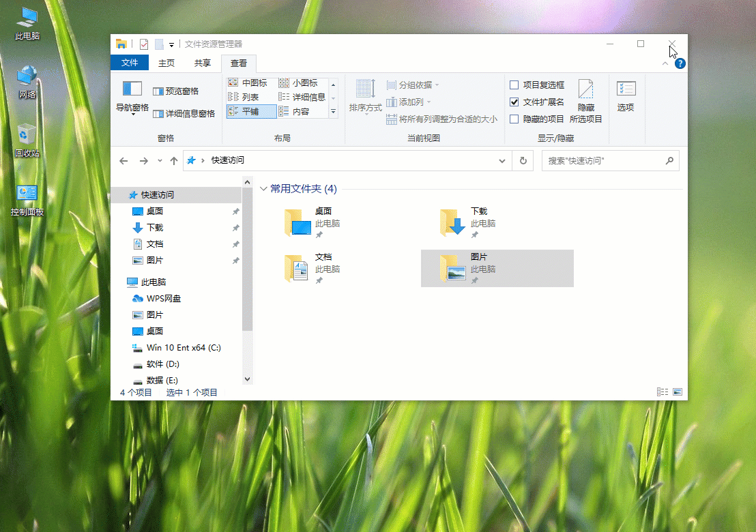This screenshot has height=532, width=756.
Task: Enable the Hidden items (隐藏的项目) checkbox
Action: point(514,119)
